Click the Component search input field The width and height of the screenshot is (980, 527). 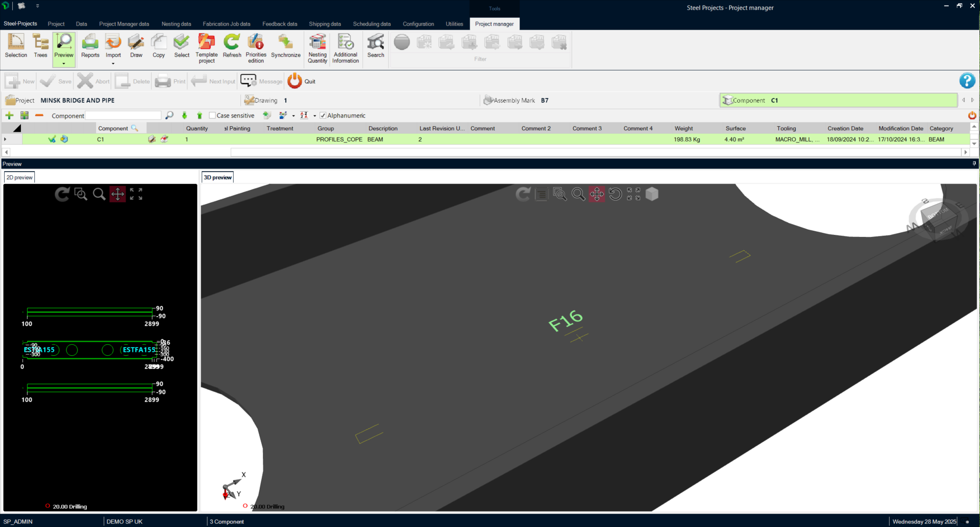(123, 116)
